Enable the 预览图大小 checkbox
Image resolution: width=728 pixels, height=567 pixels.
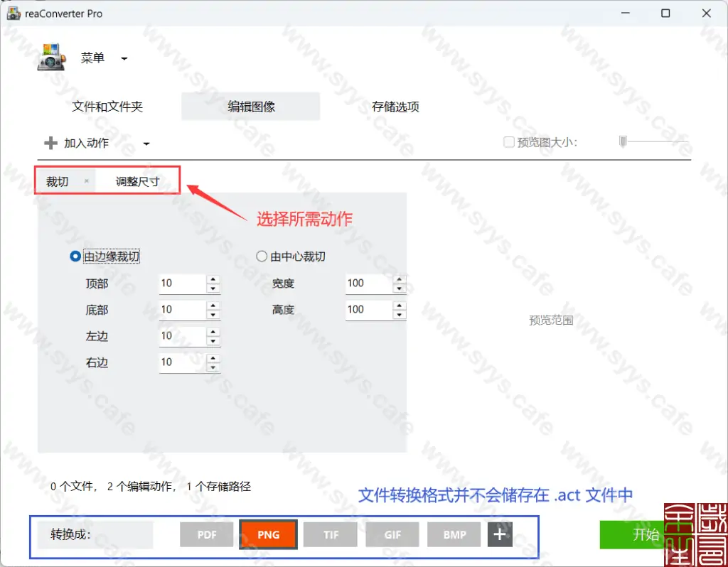tap(509, 141)
